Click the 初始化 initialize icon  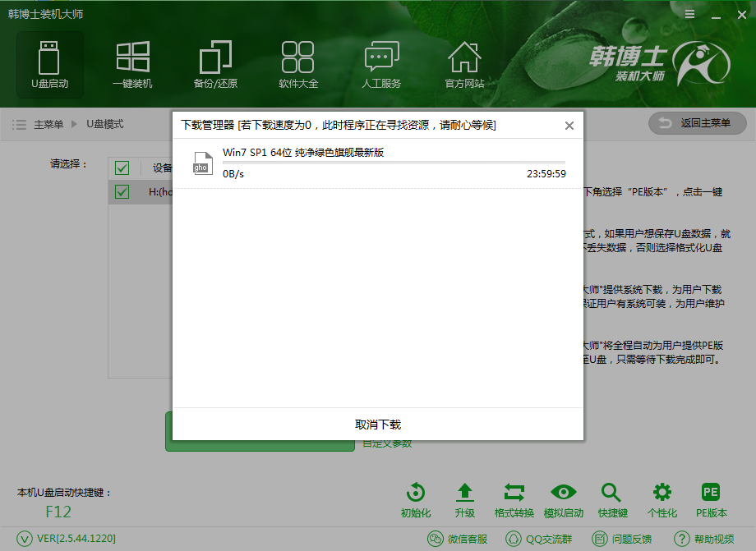[x=415, y=498]
